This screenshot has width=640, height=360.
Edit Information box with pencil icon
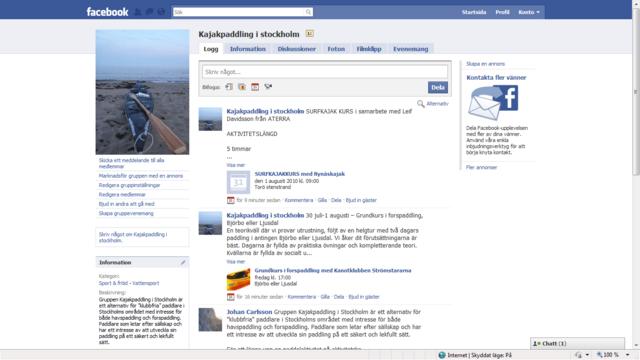click(x=183, y=262)
